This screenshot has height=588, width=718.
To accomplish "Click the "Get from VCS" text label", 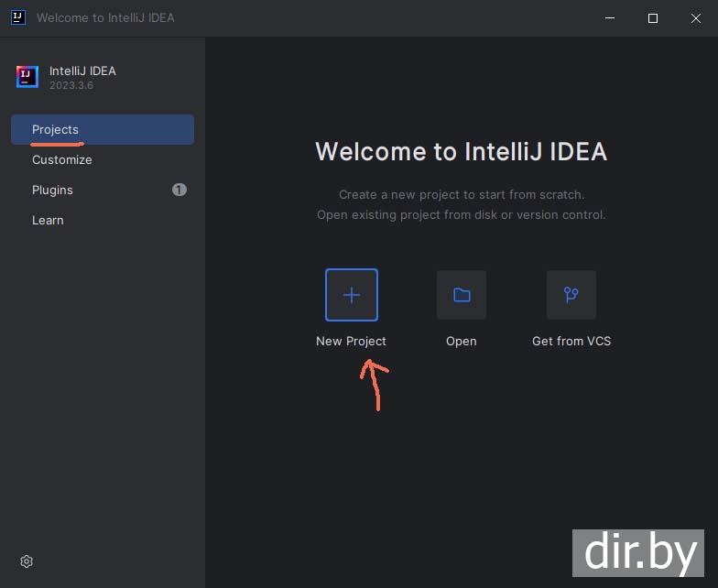I will pyautogui.click(x=571, y=341).
